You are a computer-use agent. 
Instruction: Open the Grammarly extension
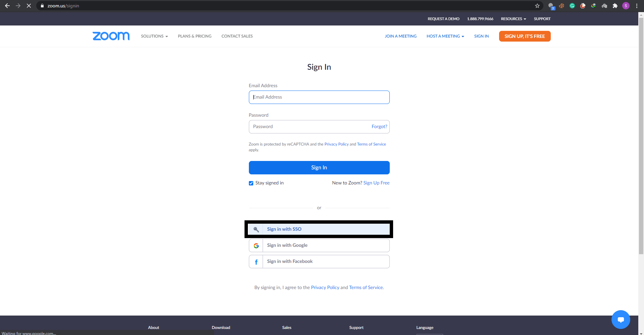tap(572, 6)
